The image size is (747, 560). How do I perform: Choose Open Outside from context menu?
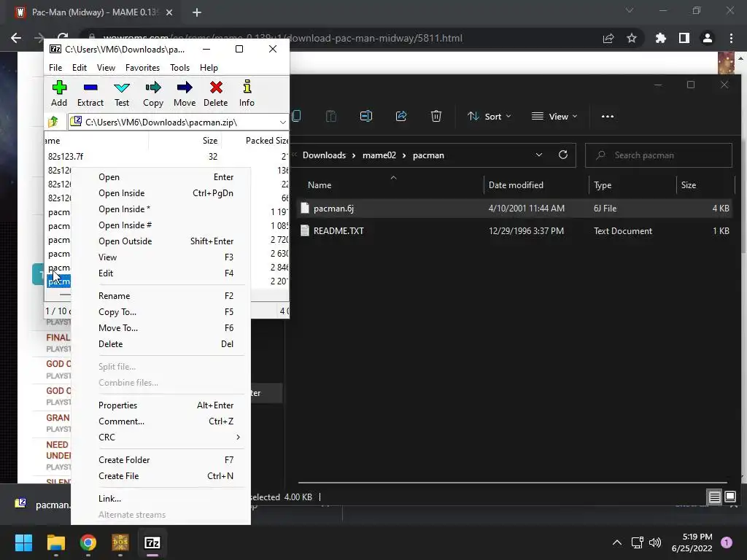coord(161,241)
